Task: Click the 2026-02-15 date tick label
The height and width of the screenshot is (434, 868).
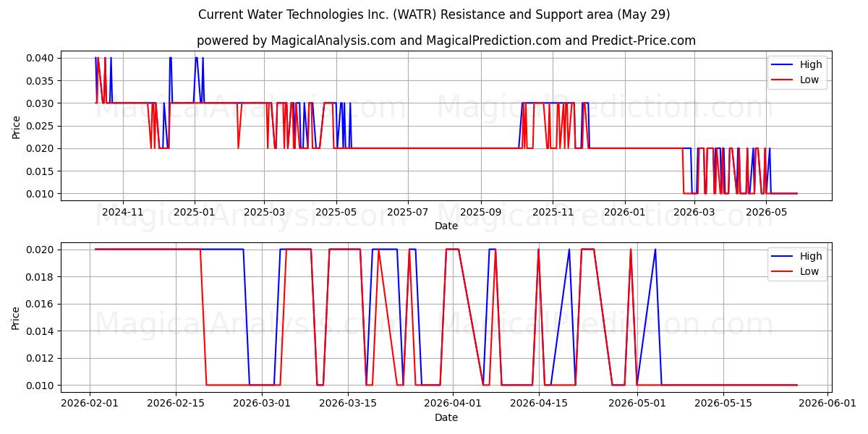Action: pyautogui.click(x=176, y=404)
